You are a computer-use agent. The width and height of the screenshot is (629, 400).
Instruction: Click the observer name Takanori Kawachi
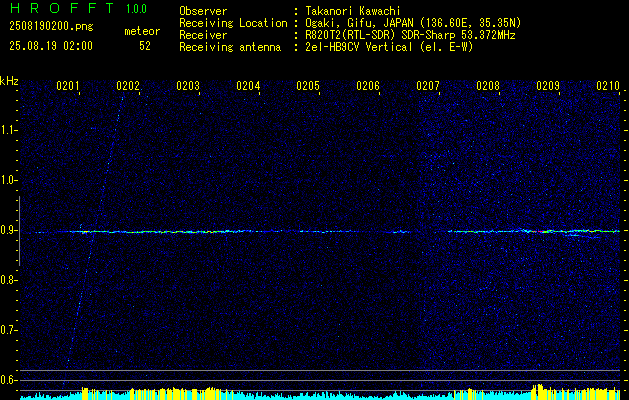[x=353, y=11]
